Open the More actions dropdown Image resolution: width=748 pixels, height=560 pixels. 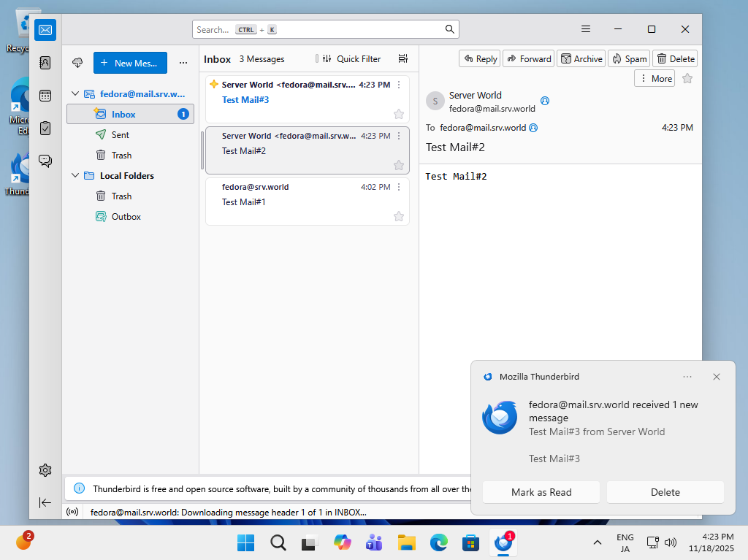(x=654, y=78)
